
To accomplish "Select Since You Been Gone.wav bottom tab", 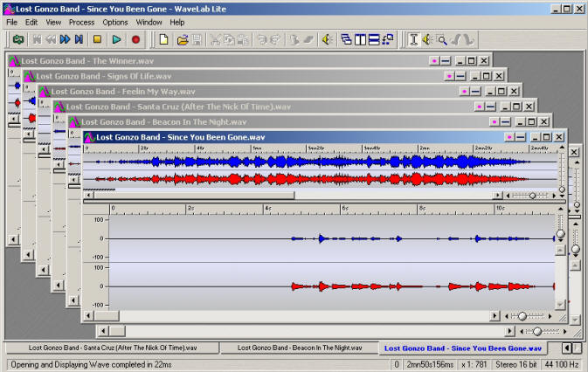I will pyautogui.click(x=463, y=348).
